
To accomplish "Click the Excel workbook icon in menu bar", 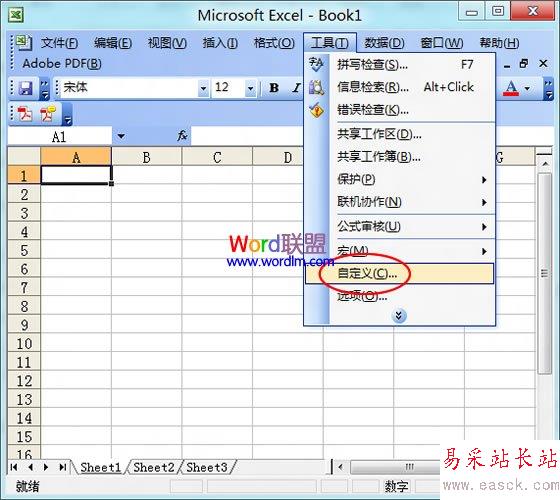I will [x=24, y=42].
